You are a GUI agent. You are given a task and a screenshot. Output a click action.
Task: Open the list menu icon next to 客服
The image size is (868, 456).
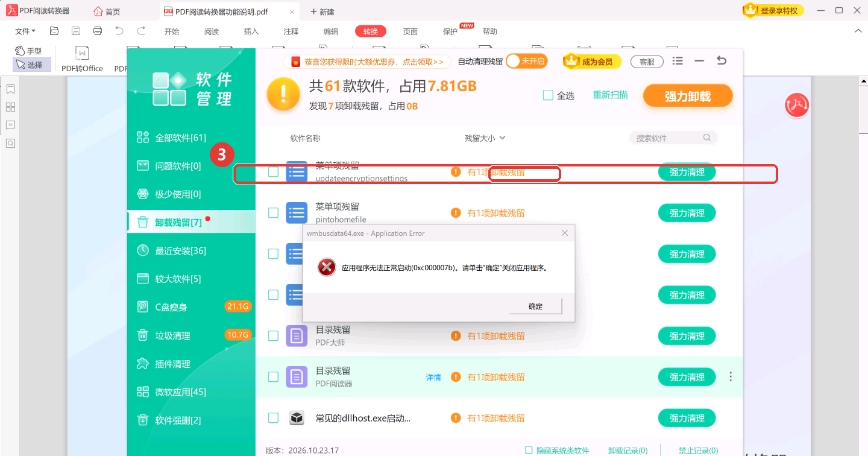(x=678, y=61)
